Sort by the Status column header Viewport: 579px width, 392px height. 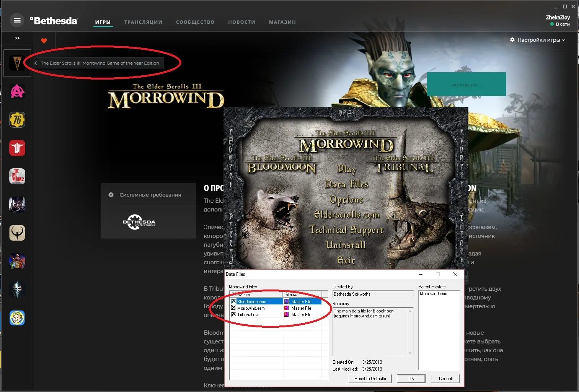click(x=302, y=294)
